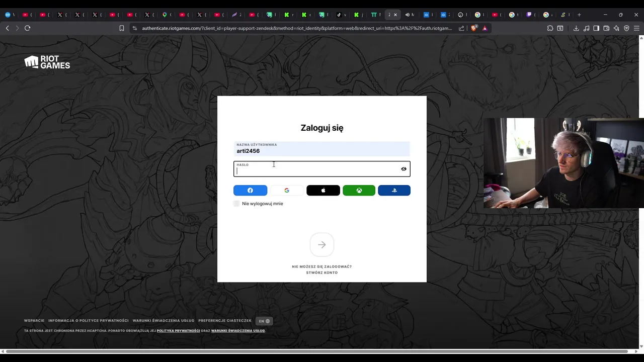Viewport: 644px width, 362px height.
Task: Bookmark this page with the bookmark icon
Action: (x=122, y=28)
